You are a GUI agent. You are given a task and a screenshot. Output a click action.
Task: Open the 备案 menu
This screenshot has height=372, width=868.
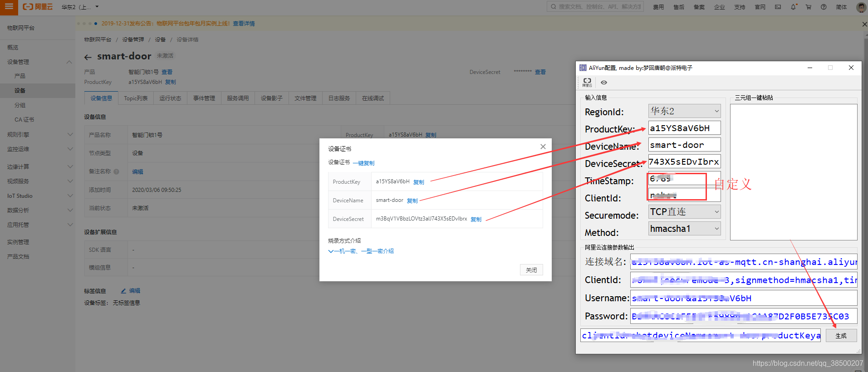point(699,7)
